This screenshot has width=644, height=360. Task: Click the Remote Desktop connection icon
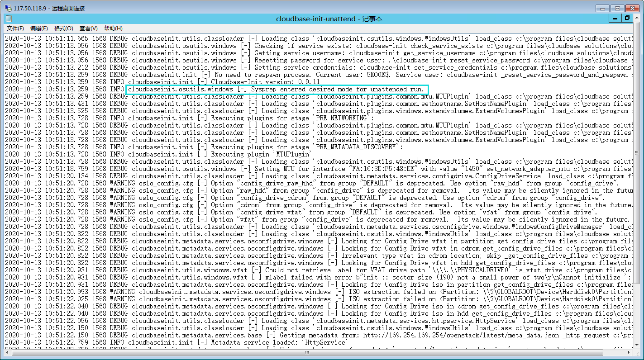tap(8, 8)
